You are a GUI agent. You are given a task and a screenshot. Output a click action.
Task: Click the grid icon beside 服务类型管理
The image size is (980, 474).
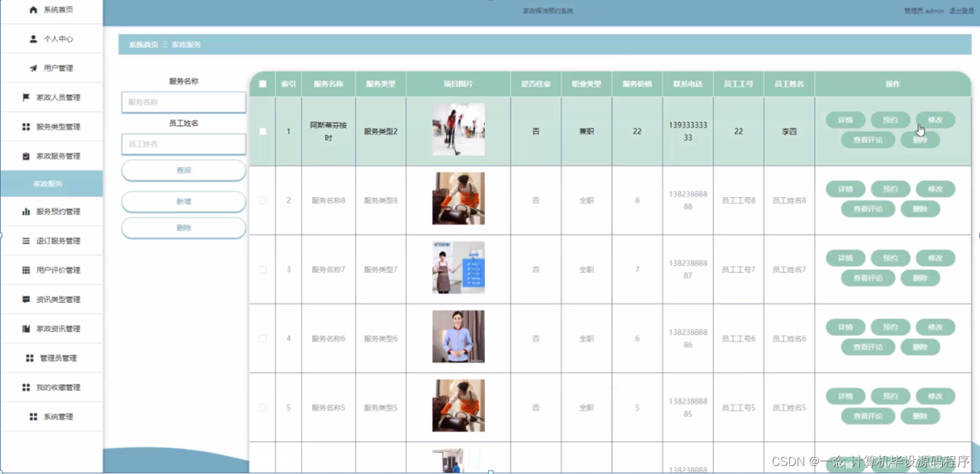tap(26, 127)
